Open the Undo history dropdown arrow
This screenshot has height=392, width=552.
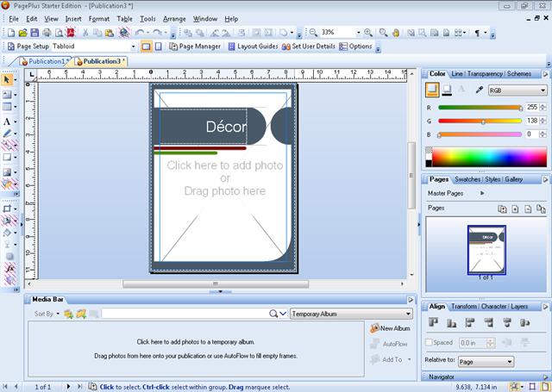point(147,33)
